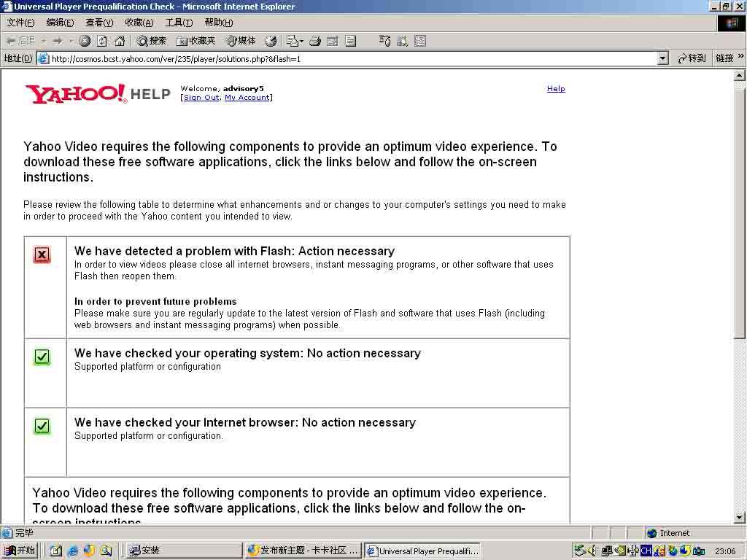747x560 pixels.
Task: Click the vertical scrollbar down arrow
Action: [740, 517]
